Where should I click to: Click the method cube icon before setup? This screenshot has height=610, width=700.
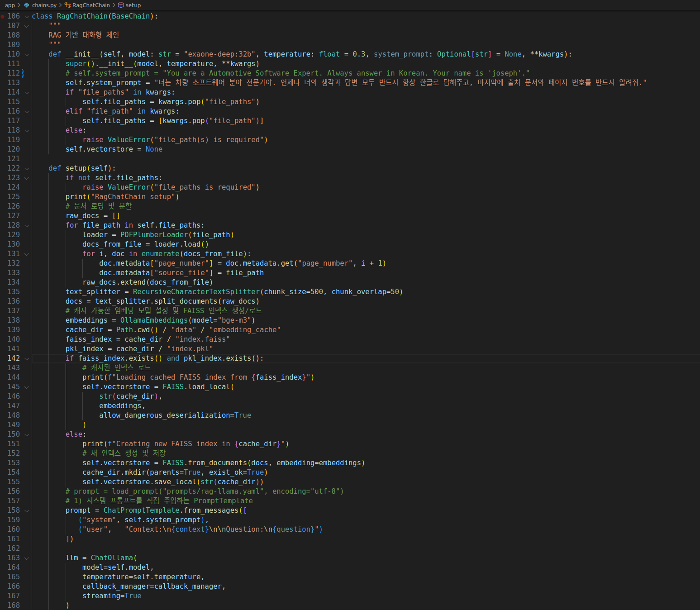[x=121, y=5]
